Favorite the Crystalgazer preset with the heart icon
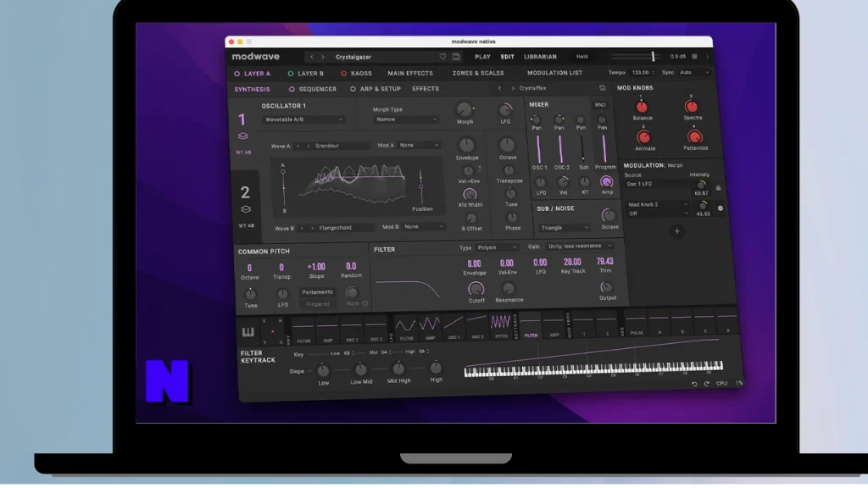Image resolution: width=868 pixels, height=488 pixels. point(442,57)
